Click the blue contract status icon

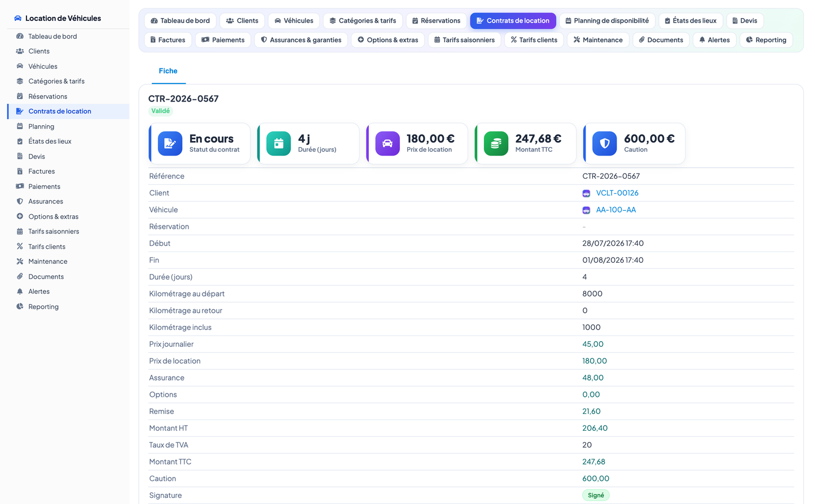point(170,144)
